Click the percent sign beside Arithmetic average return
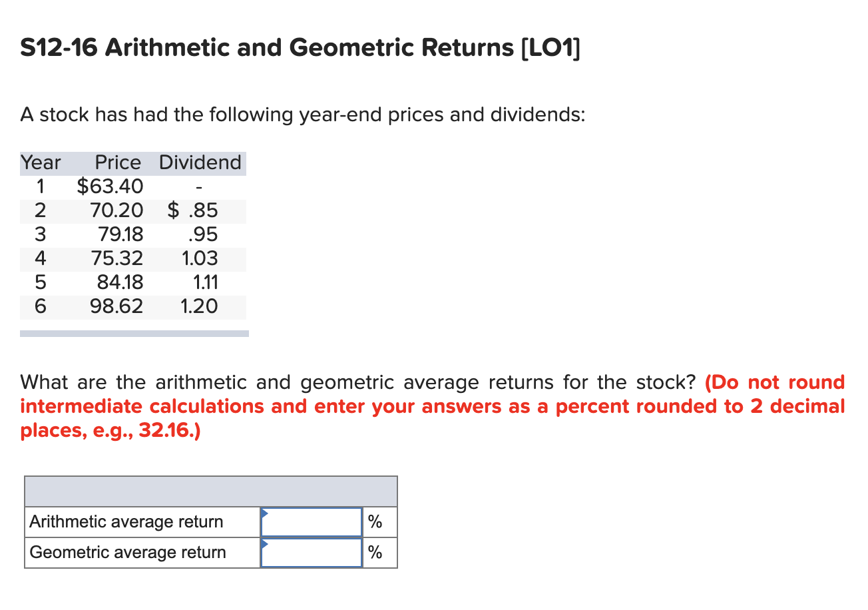The width and height of the screenshot is (868, 610). pyautogui.click(x=375, y=522)
